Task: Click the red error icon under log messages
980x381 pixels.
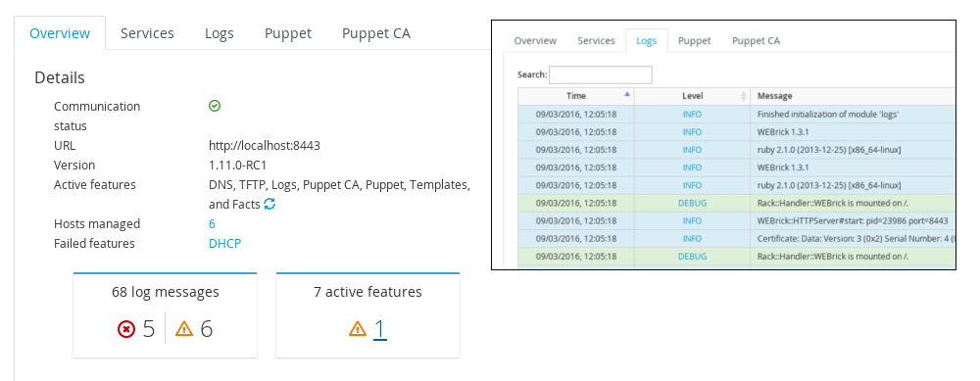Action: pyautogui.click(x=126, y=328)
